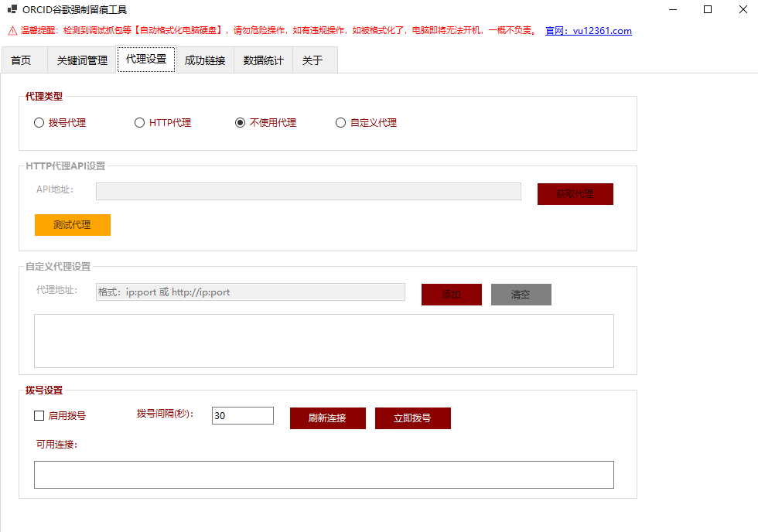Click the 刷新连接 button
This screenshot has width=758, height=532.
(327, 418)
